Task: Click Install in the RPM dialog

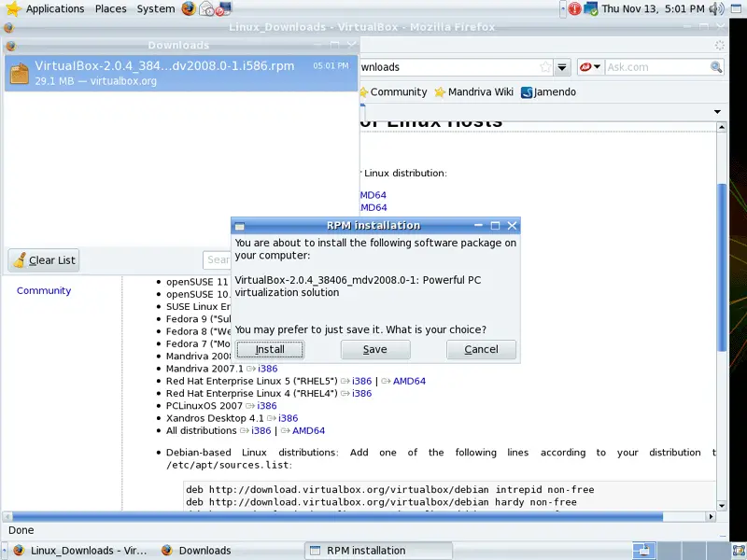Action: coord(270,349)
